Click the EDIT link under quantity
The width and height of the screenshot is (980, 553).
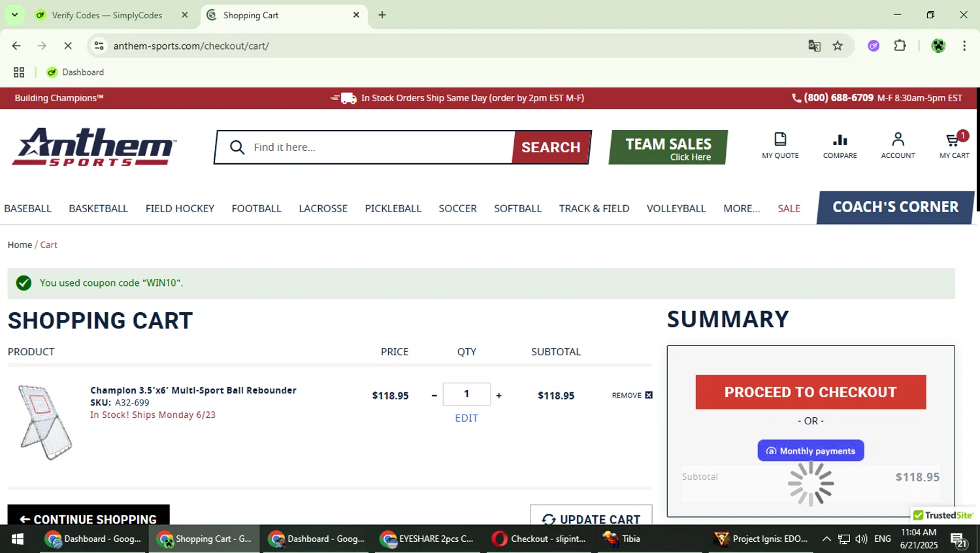click(466, 418)
